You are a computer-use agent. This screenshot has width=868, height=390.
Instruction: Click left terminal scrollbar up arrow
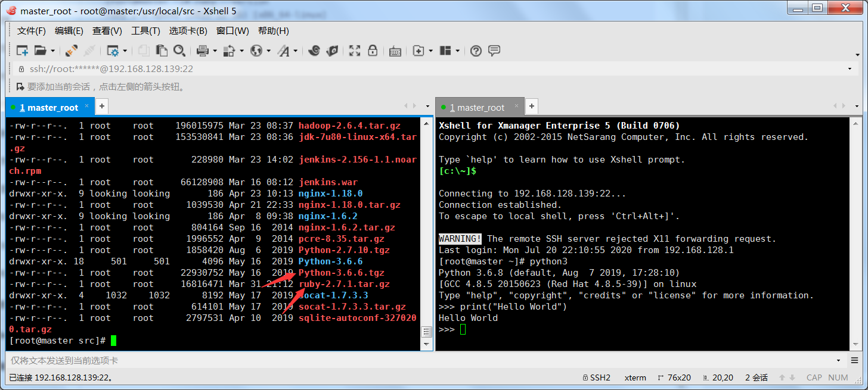pyautogui.click(x=427, y=123)
